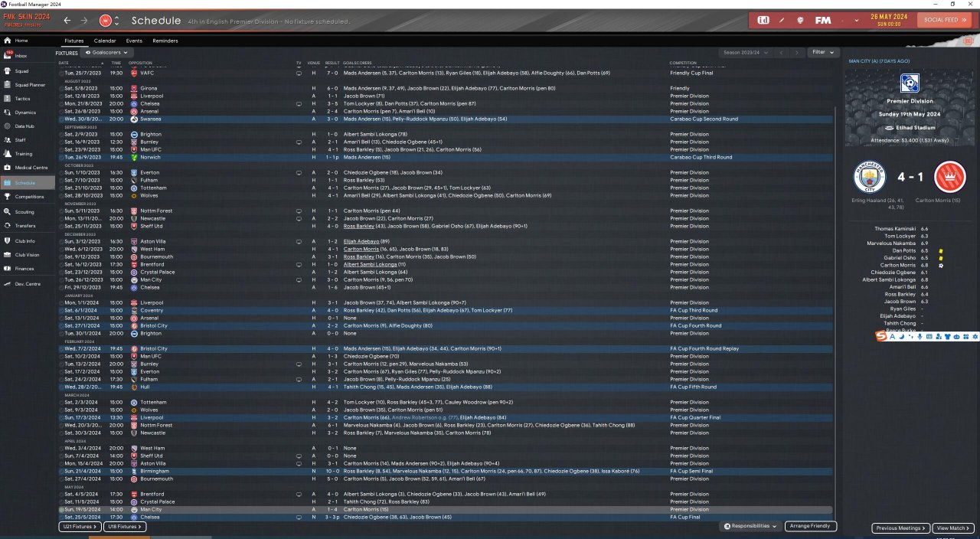980x539 pixels.
Task: Open Finances icon in sidebar
Action: [x=8, y=269]
